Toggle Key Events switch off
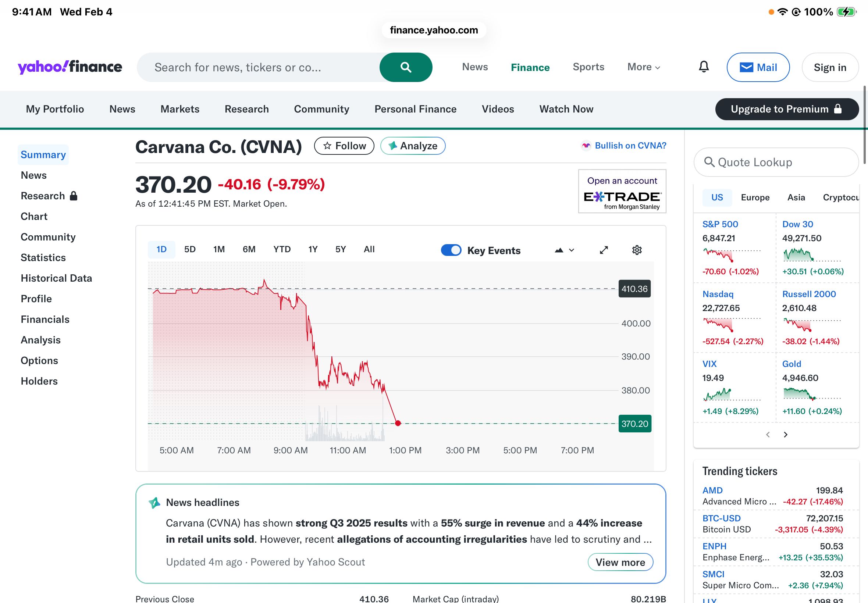 pos(451,250)
